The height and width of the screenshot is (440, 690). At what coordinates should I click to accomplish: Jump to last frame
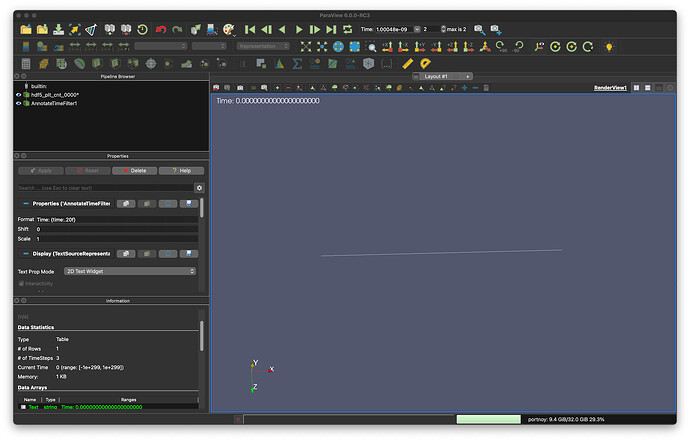tap(331, 29)
